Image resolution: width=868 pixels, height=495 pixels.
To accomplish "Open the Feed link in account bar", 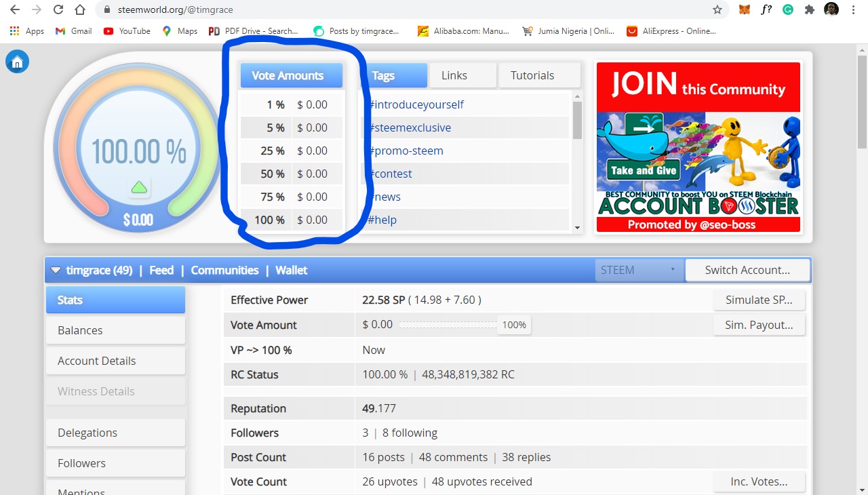I will coord(161,270).
